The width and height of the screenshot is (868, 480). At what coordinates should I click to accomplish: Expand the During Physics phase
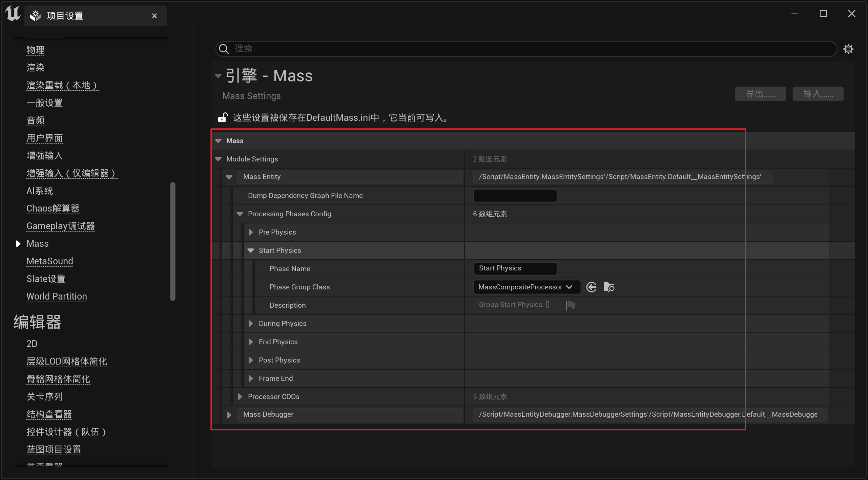pos(251,324)
